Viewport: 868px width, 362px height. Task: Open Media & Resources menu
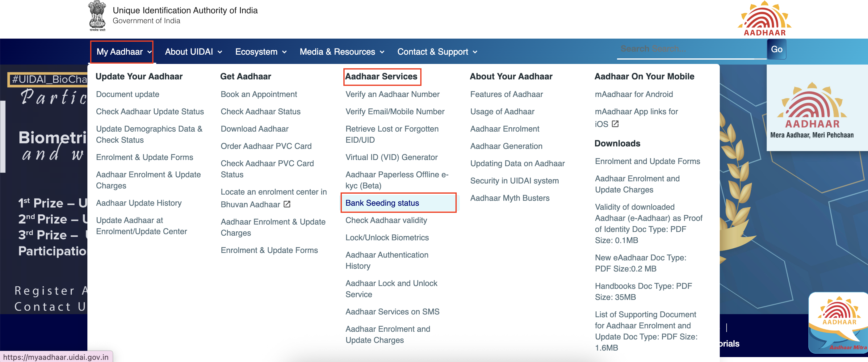click(342, 52)
